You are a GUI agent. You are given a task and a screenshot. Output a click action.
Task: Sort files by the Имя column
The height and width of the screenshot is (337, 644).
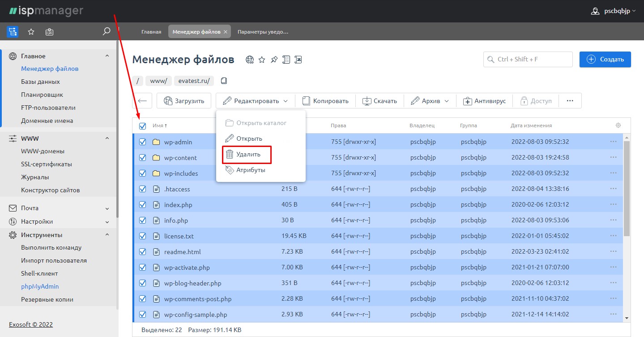[x=160, y=126]
